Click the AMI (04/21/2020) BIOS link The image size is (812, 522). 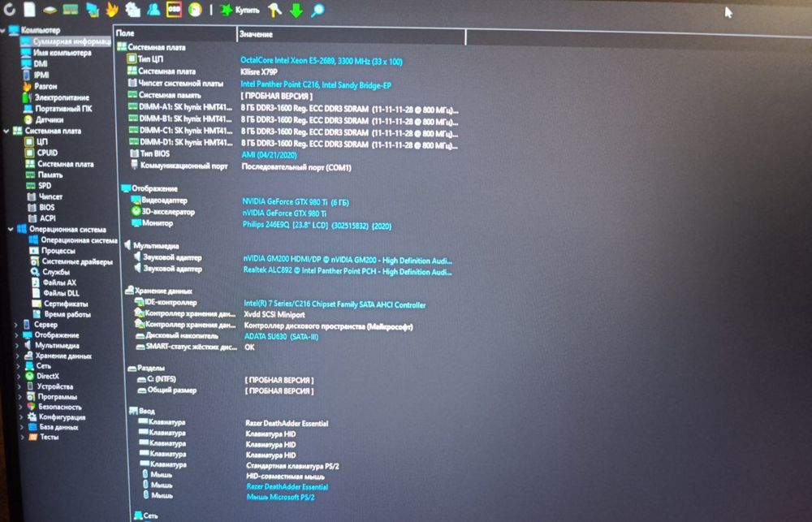(270, 155)
